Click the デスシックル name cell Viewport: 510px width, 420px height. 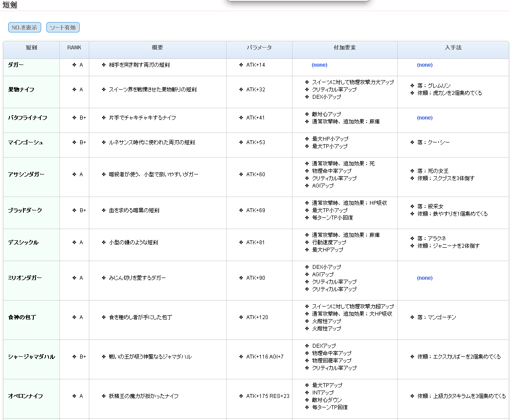(x=23, y=242)
